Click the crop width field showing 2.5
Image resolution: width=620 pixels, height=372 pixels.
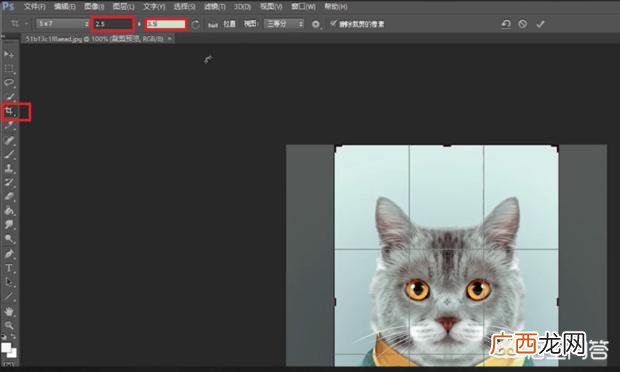pyautogui.click(x=113, y=24)
